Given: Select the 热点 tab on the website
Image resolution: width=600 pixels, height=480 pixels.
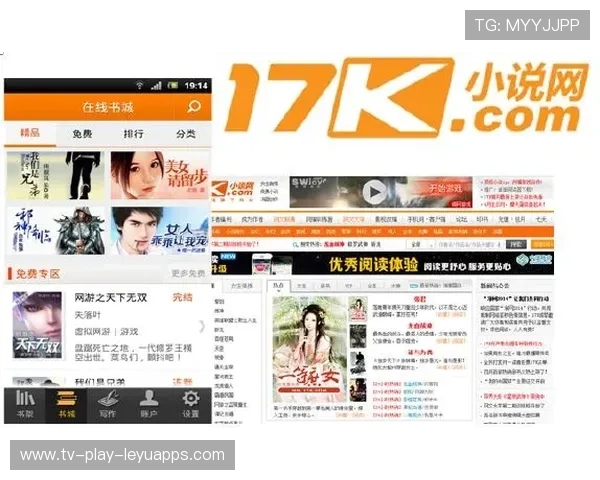Looking at the screenshot, I should [278, 286].
